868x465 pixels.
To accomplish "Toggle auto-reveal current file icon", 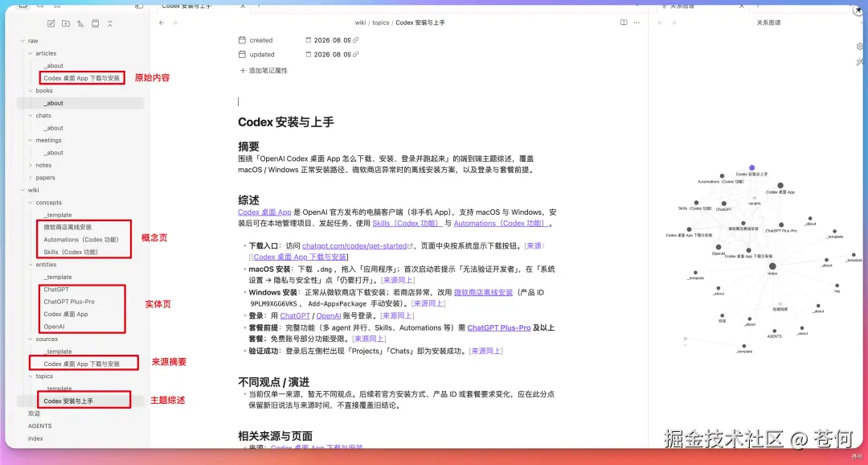I will click(95, 23).
